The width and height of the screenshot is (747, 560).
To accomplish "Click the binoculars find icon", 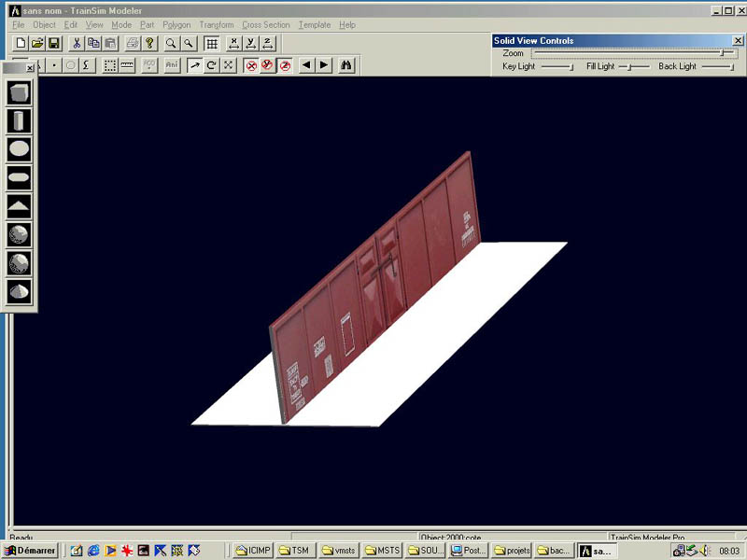I will coord(346,65).
